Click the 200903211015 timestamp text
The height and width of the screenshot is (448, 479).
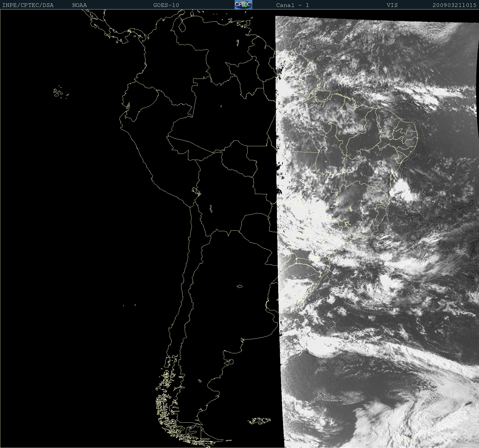coord(454,5)
